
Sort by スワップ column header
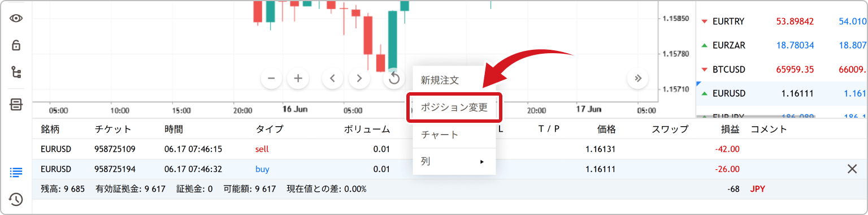click(670, 129)
